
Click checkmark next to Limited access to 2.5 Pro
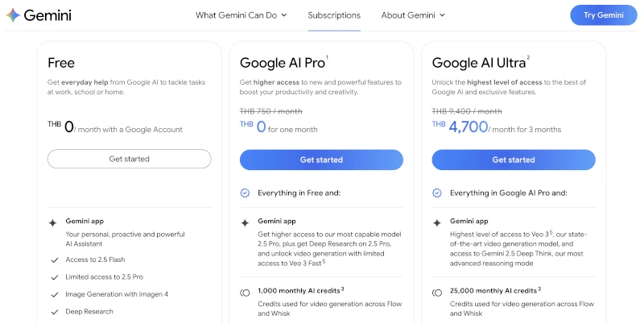coord(54,277)
